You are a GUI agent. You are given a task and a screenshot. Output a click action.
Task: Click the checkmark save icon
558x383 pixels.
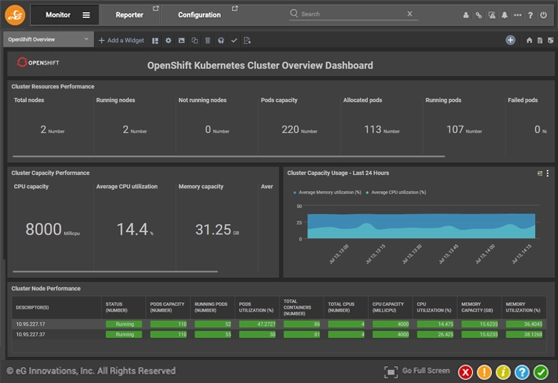[234, 41]
